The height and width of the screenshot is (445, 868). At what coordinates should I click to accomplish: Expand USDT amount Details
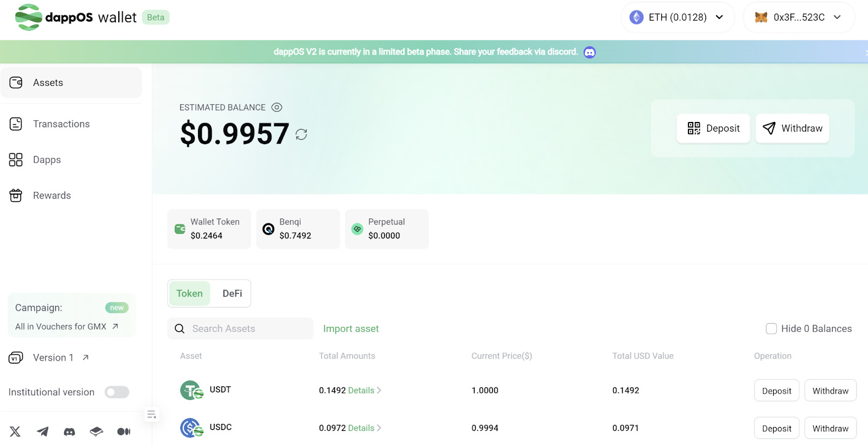[365, 390]
